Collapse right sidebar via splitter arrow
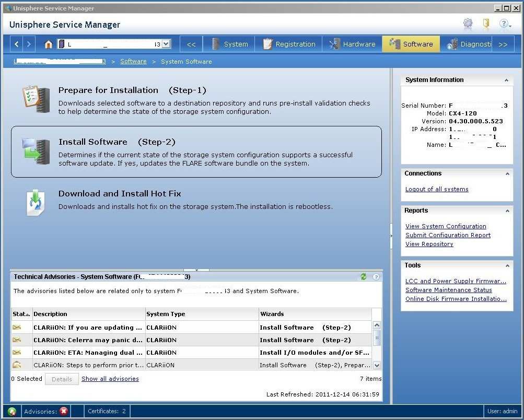This screenshot has width=524, height=420. pyautogui.click(x=391, y=236)
